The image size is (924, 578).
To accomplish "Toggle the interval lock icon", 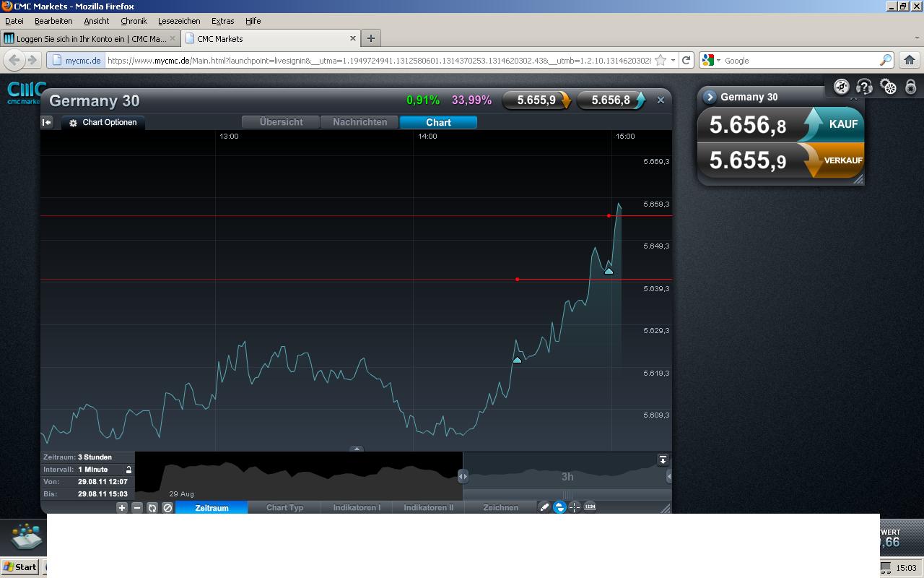I will [128, 470].
